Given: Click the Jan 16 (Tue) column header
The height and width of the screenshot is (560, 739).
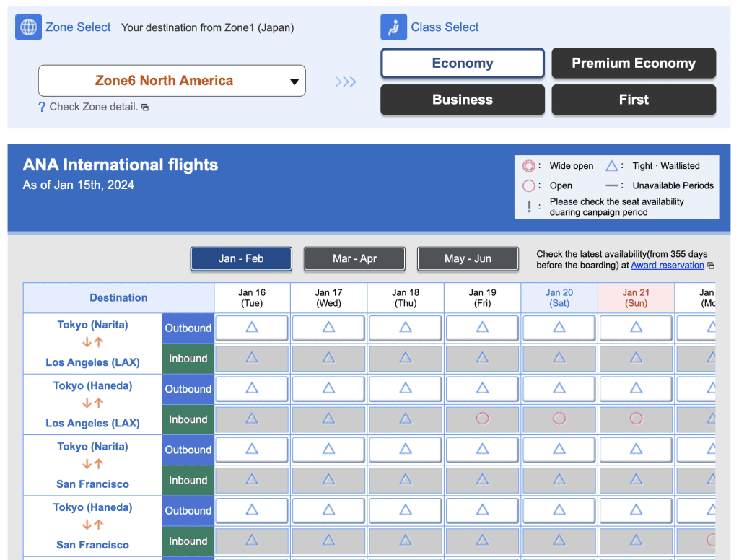Looking at the screenshot, I should (x=252, y=298).
